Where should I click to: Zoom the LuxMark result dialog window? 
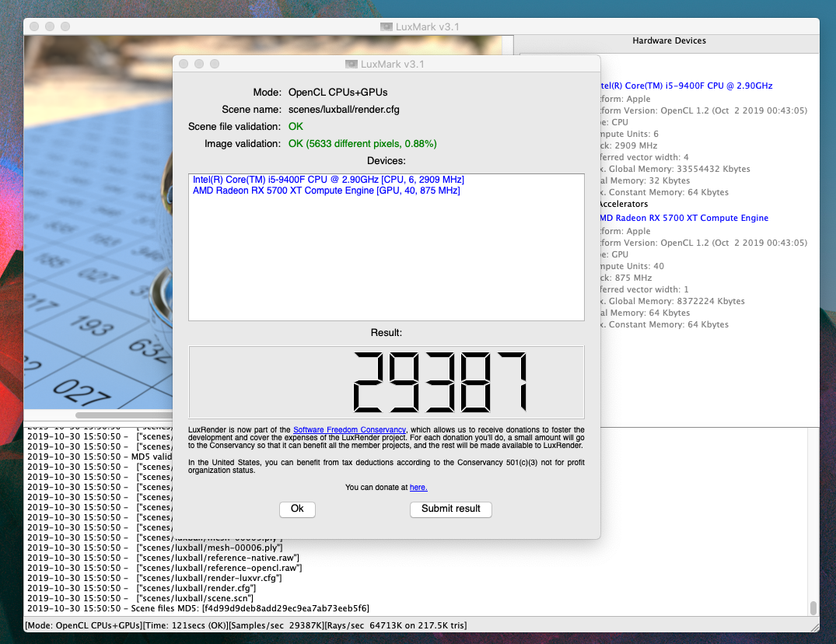coord(214,64)
